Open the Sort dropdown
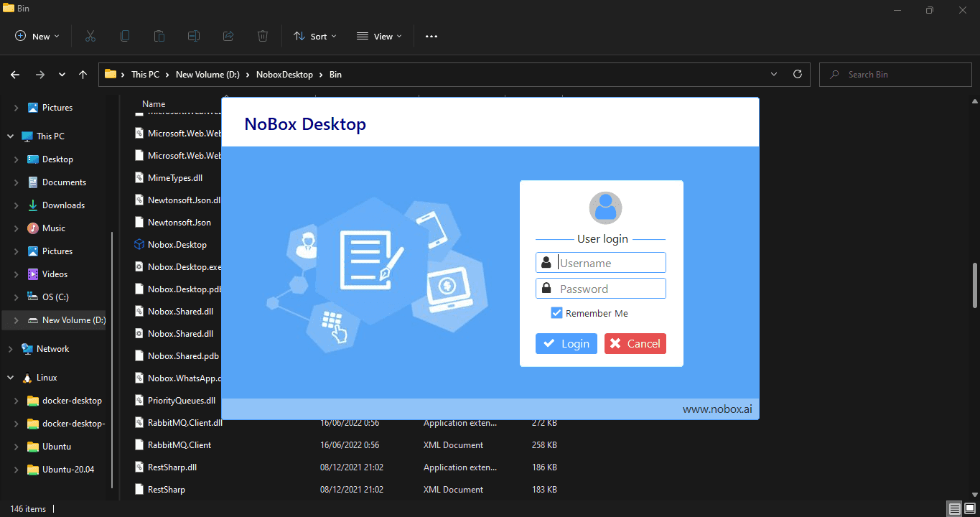The height and width of the screenshot is (517, 980). tap(314, 36)
